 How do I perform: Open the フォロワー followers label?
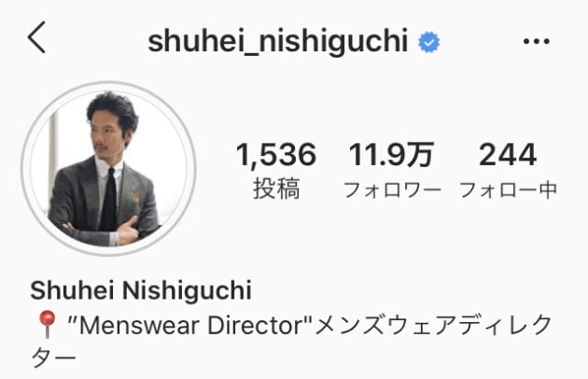tap(392, 189)
